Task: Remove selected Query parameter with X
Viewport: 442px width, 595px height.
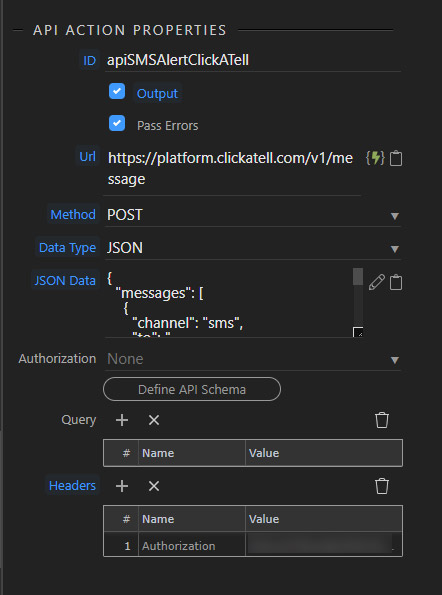Action: click(x=154, y=420)
